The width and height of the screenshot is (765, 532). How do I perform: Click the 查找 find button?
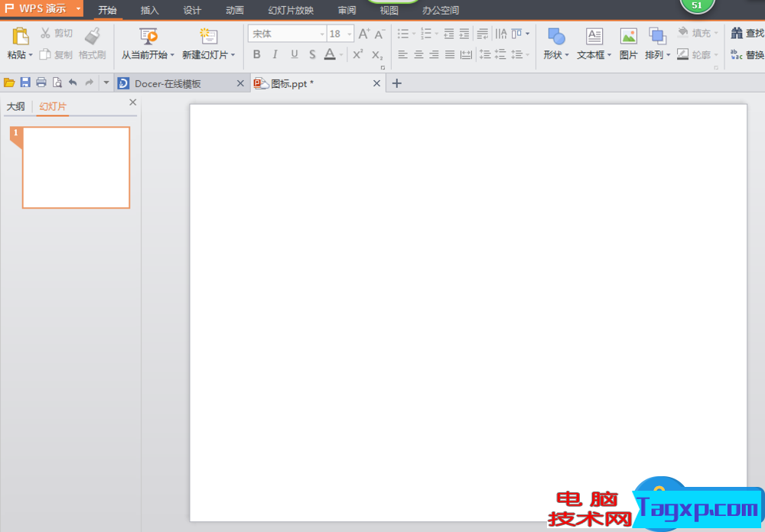click(x=747, y=33)
